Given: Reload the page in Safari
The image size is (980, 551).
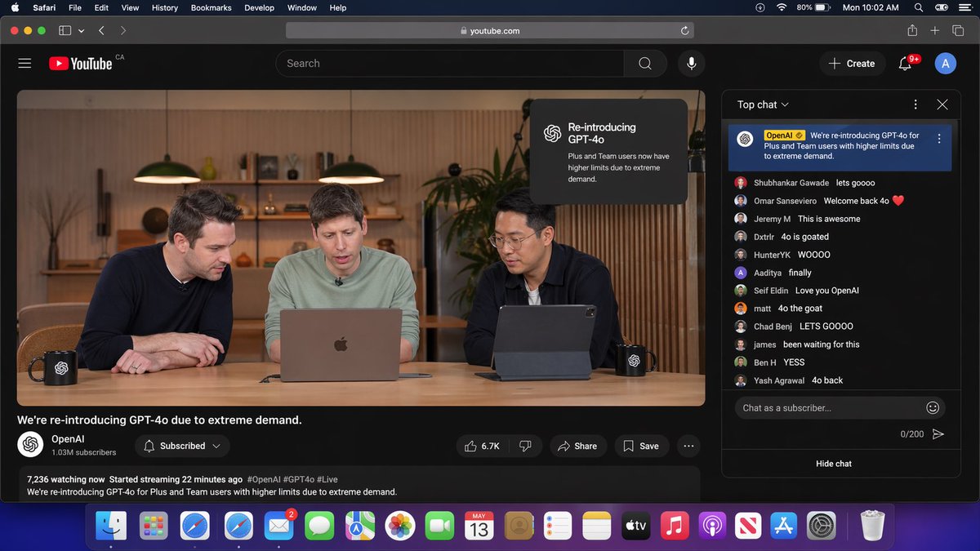Looking at the screenshot, I should [684, 30].
